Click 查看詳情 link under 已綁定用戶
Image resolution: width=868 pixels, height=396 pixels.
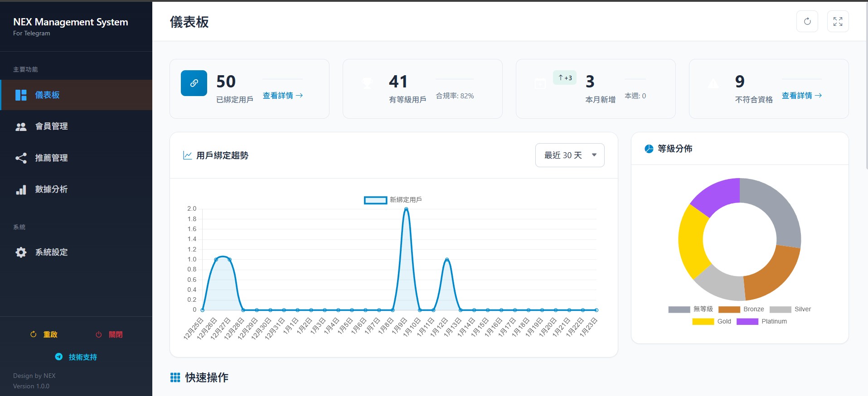tap(282, 96)
